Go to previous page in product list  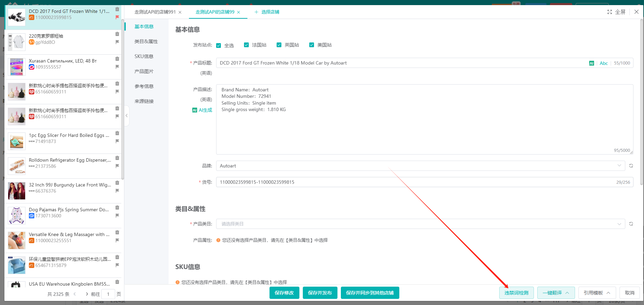click(x=75, y=294)
